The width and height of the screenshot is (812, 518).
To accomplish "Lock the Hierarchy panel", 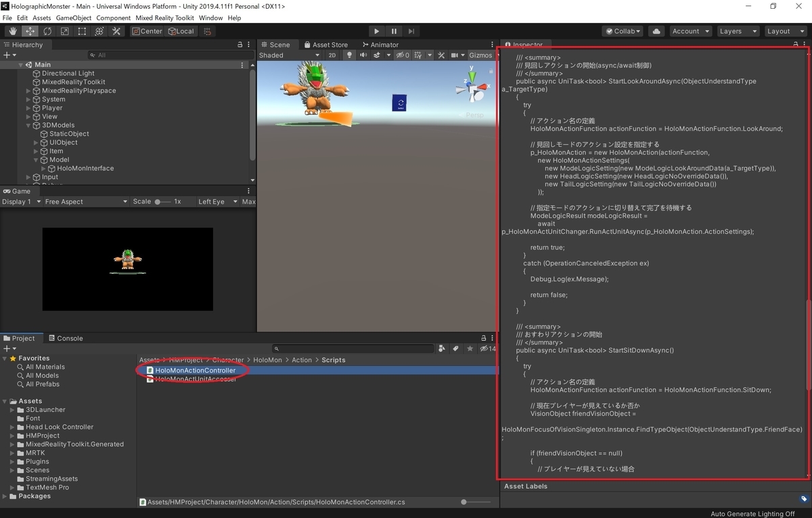I will 240,45.
